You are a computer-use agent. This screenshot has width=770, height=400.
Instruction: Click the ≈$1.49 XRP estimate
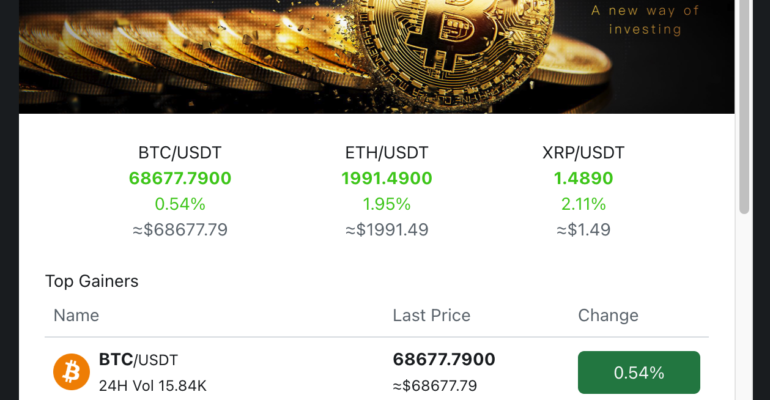point(583,230)
